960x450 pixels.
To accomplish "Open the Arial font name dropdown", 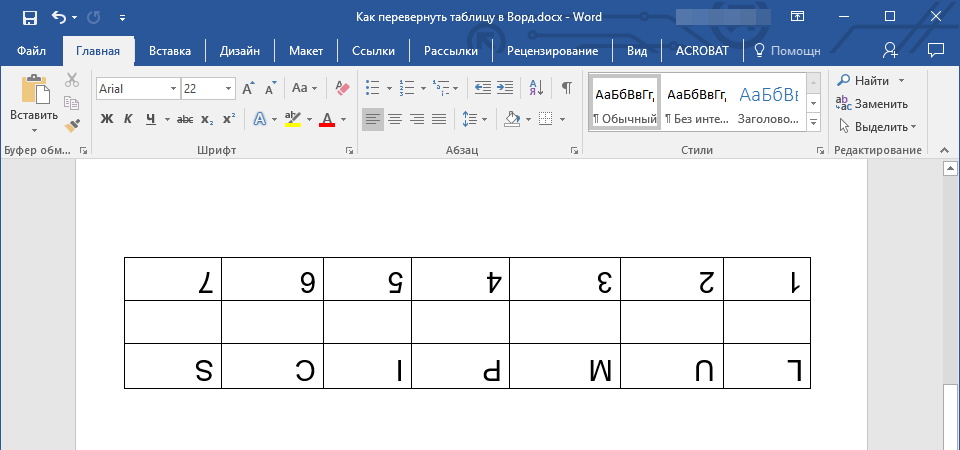I will point(173,89).
